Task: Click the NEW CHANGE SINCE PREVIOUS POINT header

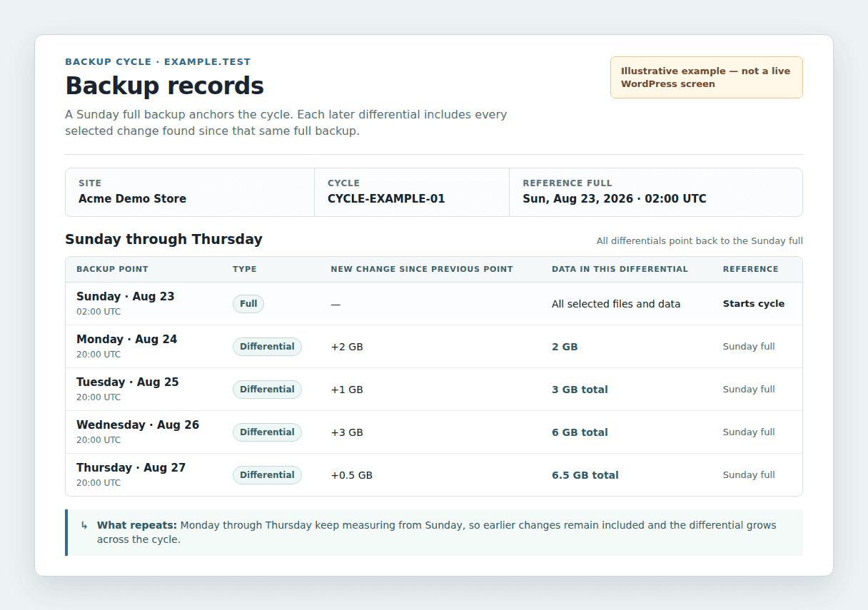Action: click(x=422, y=270)
